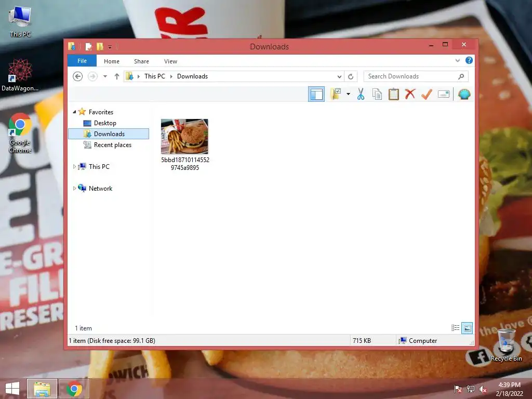Collapse the Favorites tree group
The height and width of the screenshot is (399, 532).
click(x=74, y=112)
